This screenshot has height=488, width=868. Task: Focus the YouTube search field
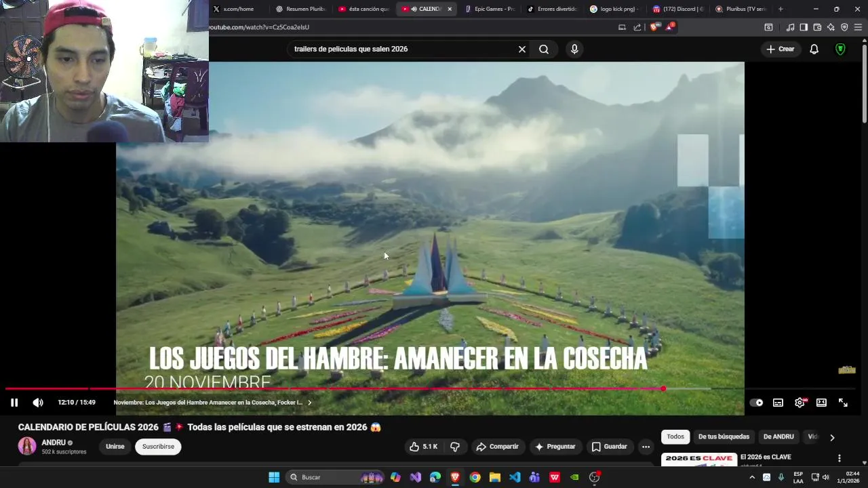click(x=403, y=49)
